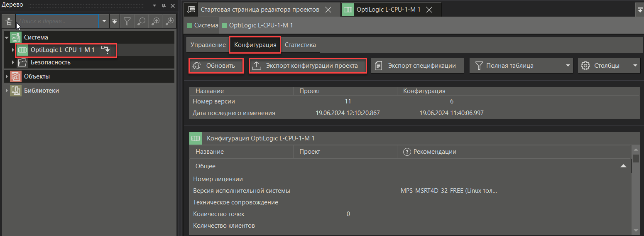The height and width of the screenshot is (236, 644).
Task: Expand the Библиотеки tree node
Action: click(x=7, y=91)
